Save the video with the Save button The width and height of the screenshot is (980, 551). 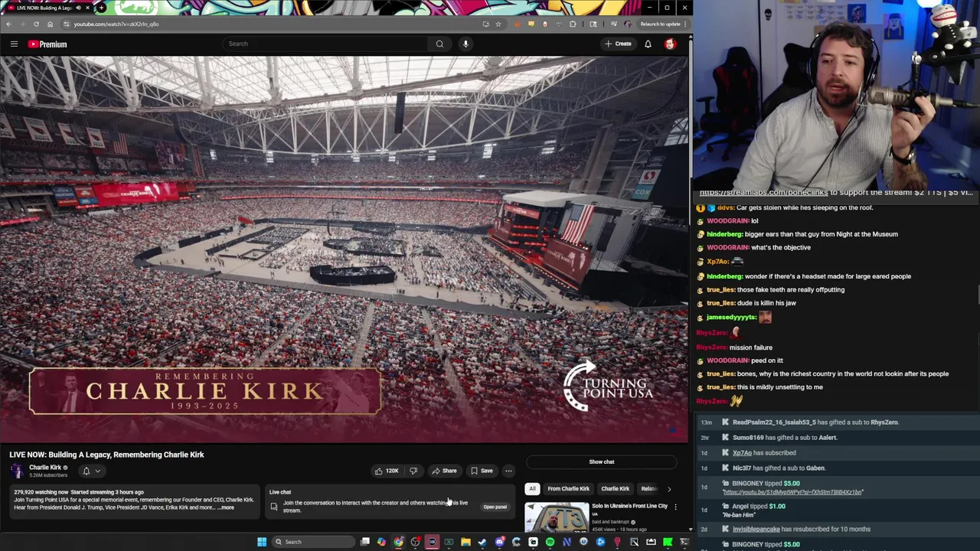pyautogui.click(x=482, y=471)
